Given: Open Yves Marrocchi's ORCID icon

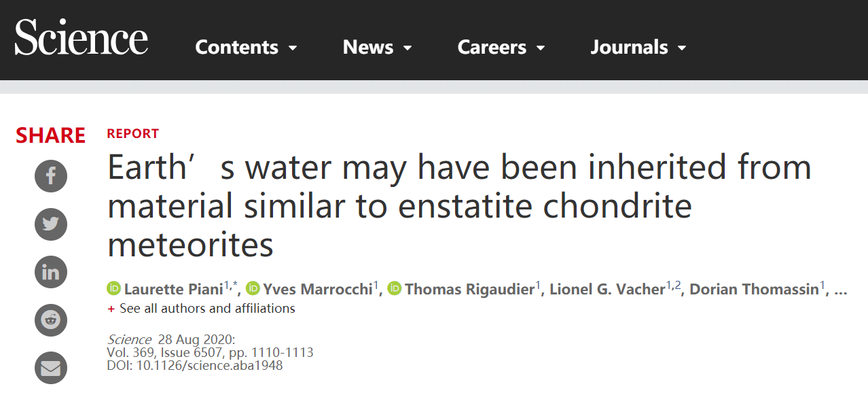Looking at the screenshot, I should [253, 289].
